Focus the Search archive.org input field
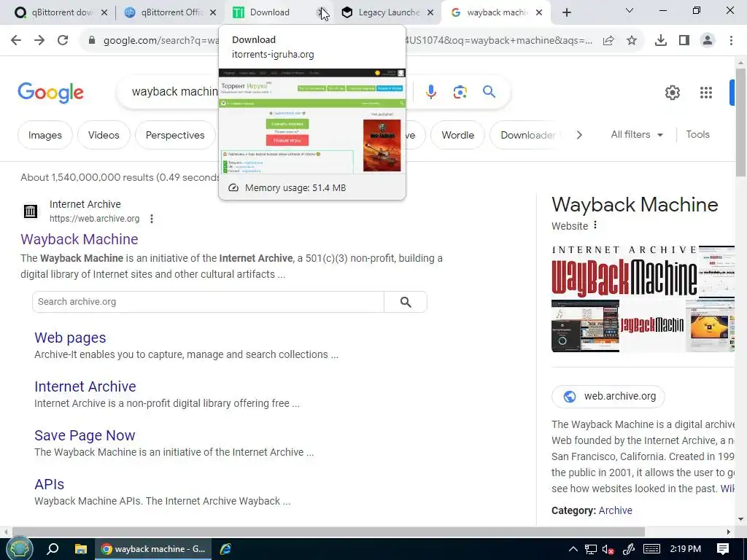Screen dimensions: 747x560 click(x=208, y=302)
